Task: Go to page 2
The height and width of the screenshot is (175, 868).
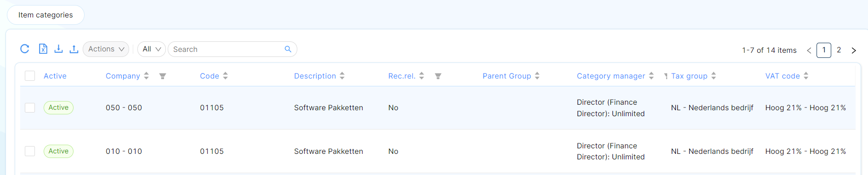Action: click(839, 50)
